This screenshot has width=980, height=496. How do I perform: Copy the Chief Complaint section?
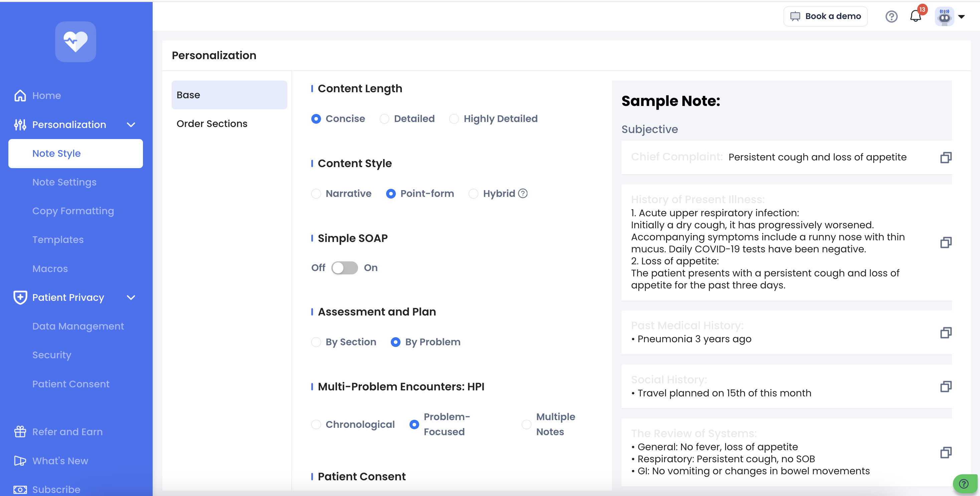tap(946, 157)
